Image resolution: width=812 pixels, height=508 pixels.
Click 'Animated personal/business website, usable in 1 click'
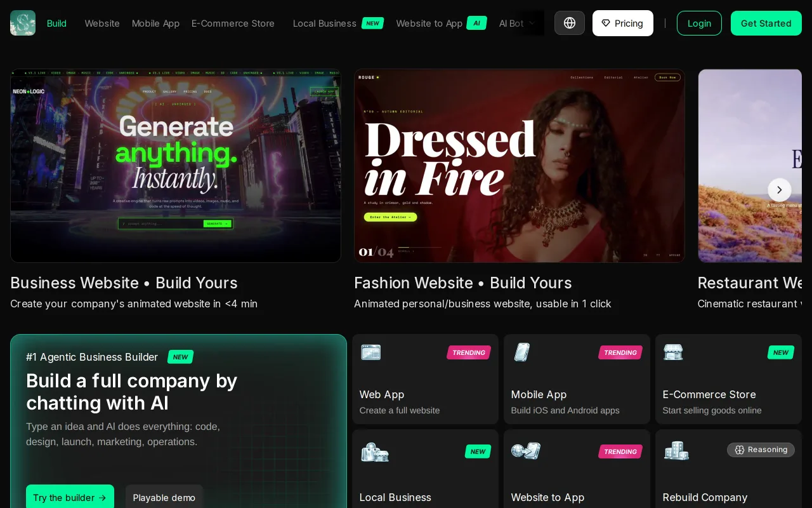(x=483, y=304)
